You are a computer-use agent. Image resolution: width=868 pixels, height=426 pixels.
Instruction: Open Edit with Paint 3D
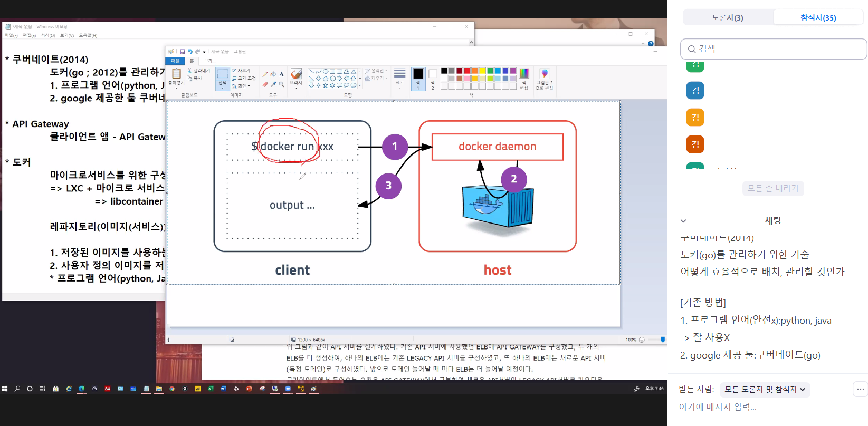click(545, 79)
